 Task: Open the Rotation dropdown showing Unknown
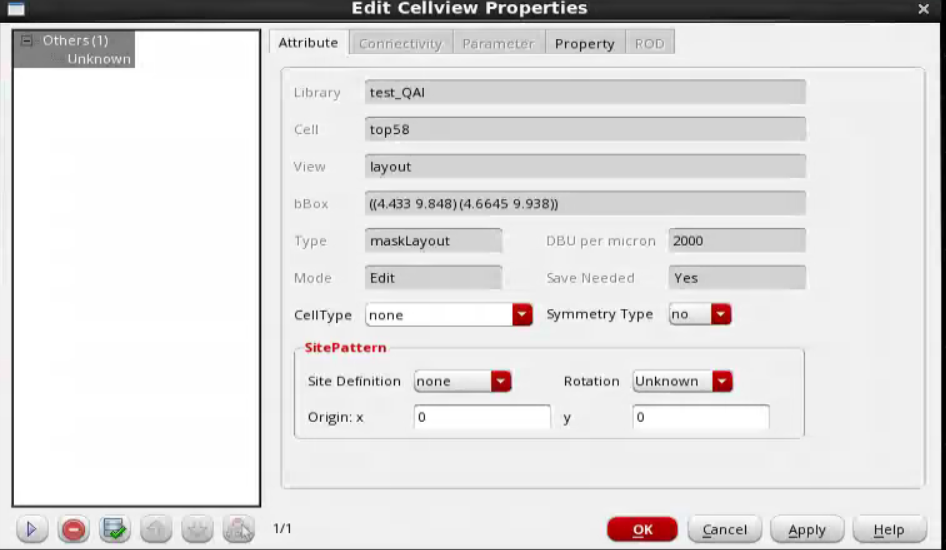tap(722, 382)
